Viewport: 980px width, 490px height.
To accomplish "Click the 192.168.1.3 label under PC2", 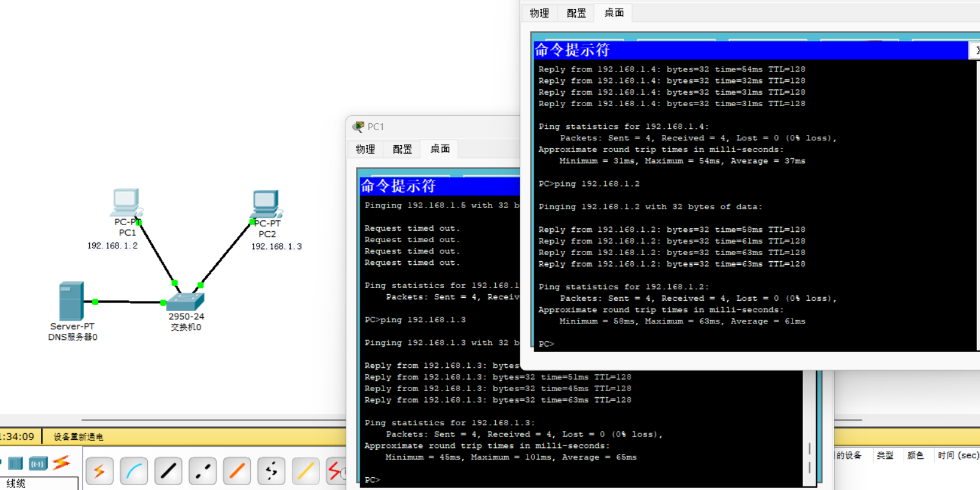I will tap(277, 247).
